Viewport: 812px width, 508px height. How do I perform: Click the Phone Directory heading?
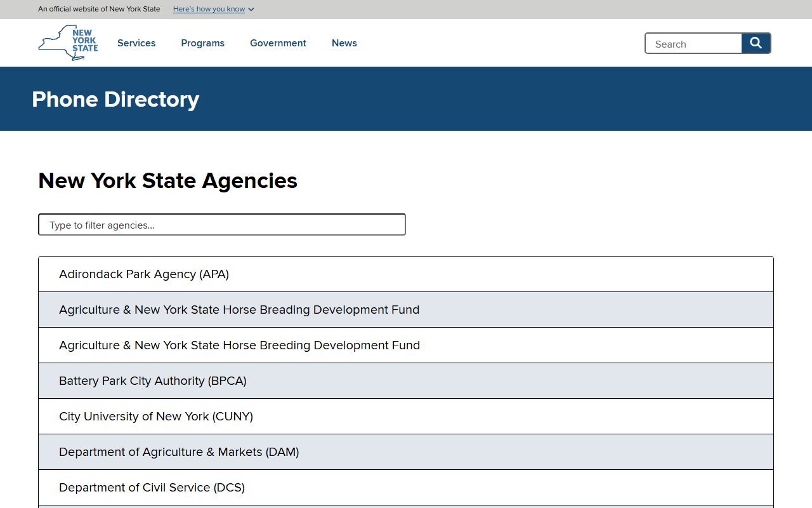[115, 99]
